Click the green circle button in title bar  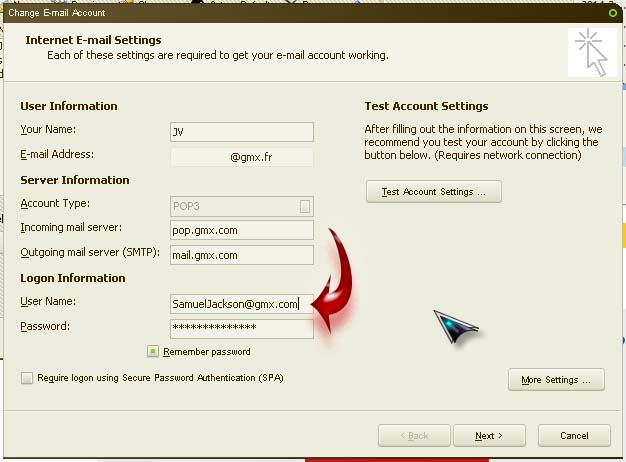click(x=612, y=12)
